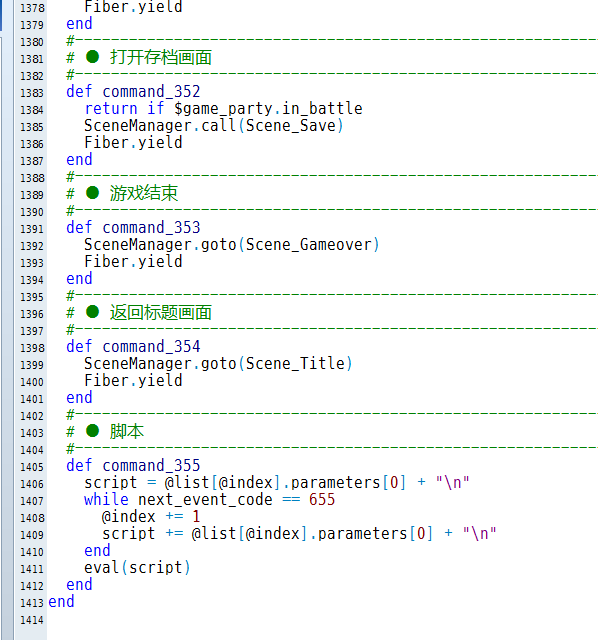
Task: Click the comment 返回标题画面
Action: (161, 313)
